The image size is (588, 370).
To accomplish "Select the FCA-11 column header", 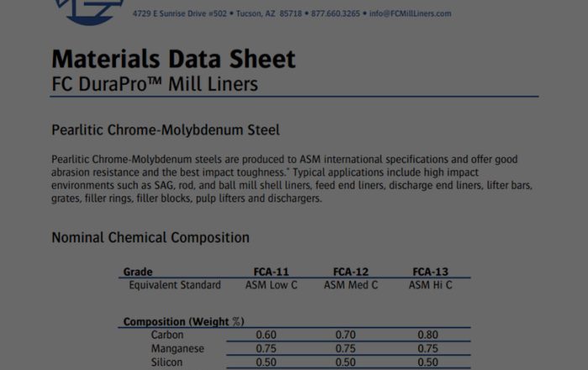I will 271,272.
